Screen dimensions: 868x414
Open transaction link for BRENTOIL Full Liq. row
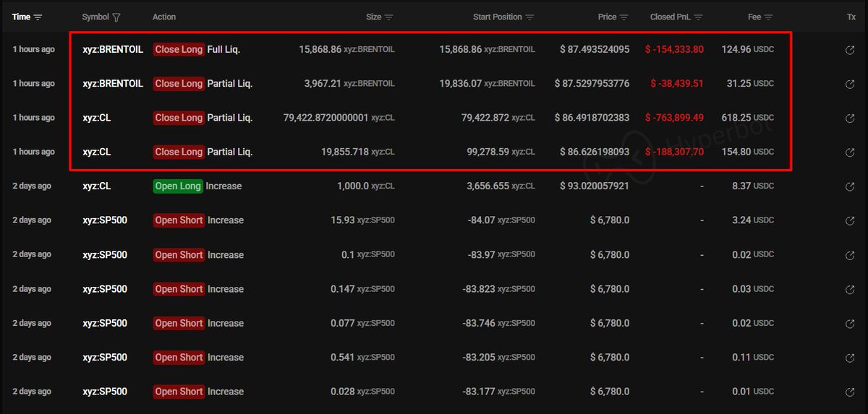point(851,50)
